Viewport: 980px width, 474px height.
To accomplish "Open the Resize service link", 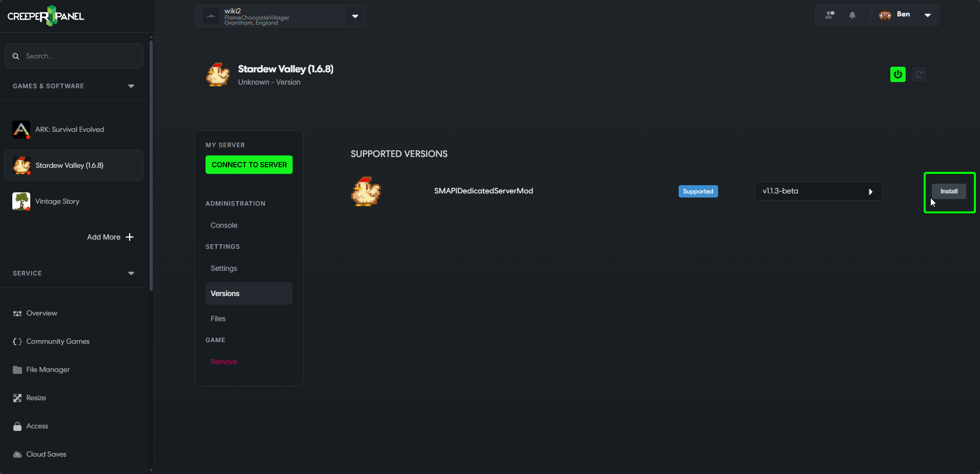I will [36, 398].
